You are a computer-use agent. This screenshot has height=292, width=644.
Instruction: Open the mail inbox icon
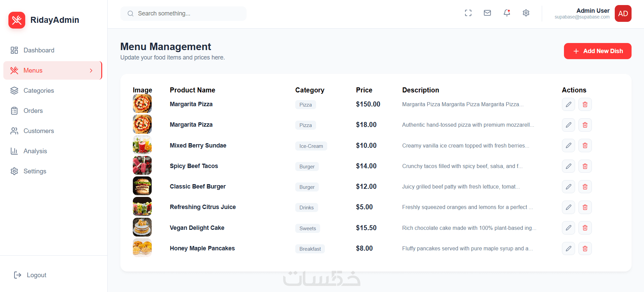click(487, 13)
